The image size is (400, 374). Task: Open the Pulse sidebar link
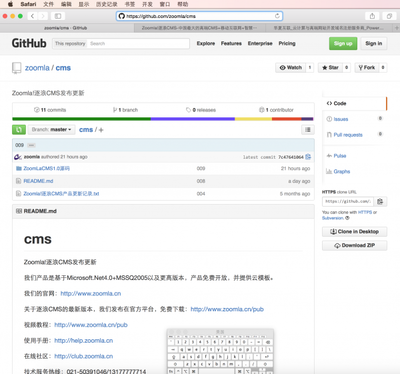(x=340, y=156)
